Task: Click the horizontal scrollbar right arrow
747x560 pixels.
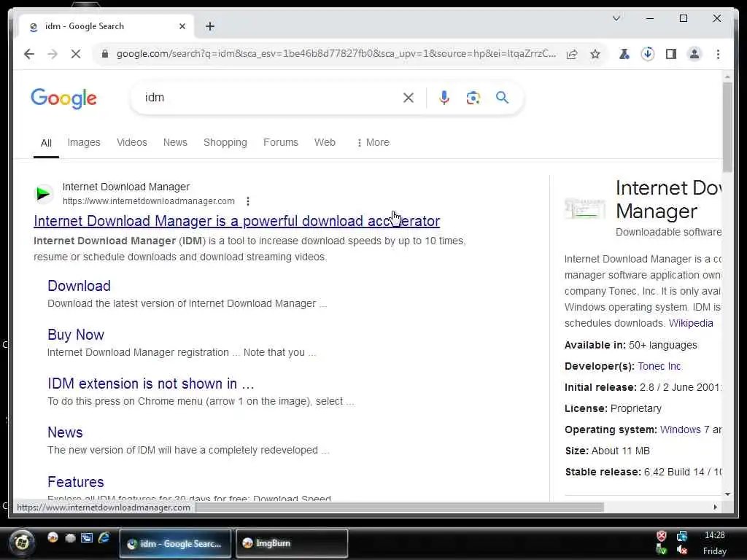Action: [x=715, y=507]
